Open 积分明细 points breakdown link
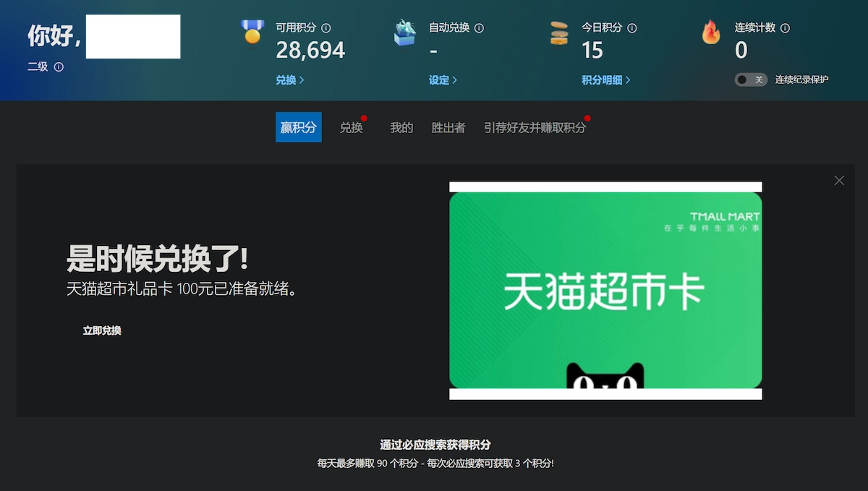This screenshot has height=491, width=868. click(x=605, y=80)
